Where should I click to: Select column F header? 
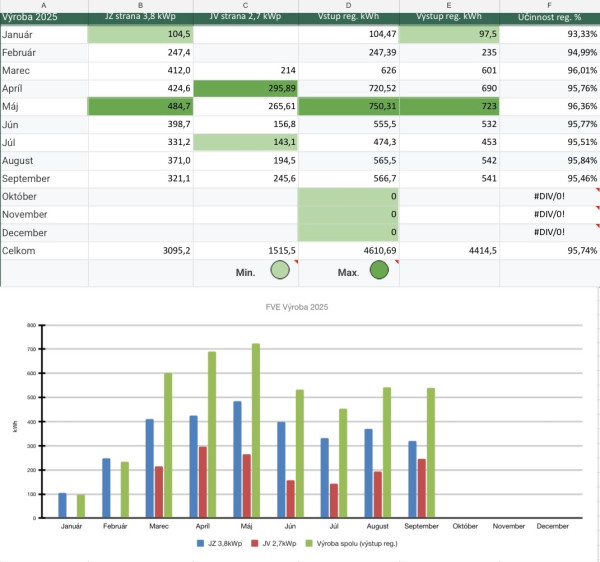click(x=550, y=5)
